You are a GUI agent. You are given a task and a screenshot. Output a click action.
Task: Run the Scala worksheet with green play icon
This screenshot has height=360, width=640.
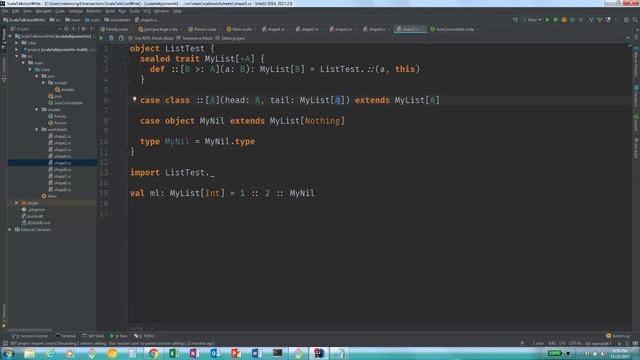[x=101, y=38]
